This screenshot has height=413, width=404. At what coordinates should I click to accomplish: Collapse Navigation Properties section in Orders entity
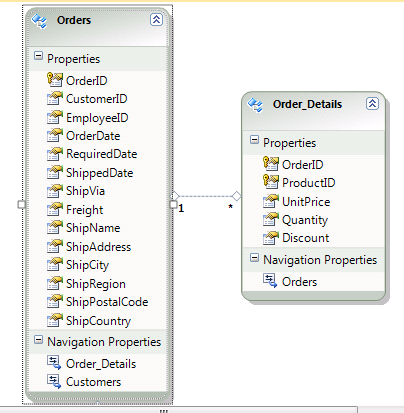39,340
